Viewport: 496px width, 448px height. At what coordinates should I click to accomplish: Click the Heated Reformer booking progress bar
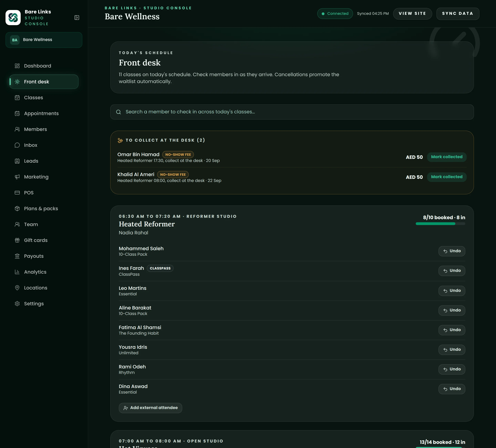[440, 224]
